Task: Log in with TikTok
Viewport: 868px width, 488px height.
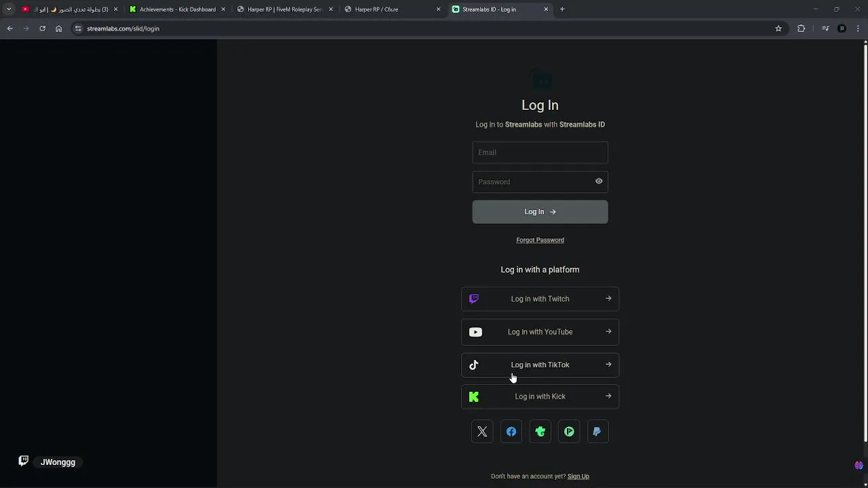Action: [540, 365]
